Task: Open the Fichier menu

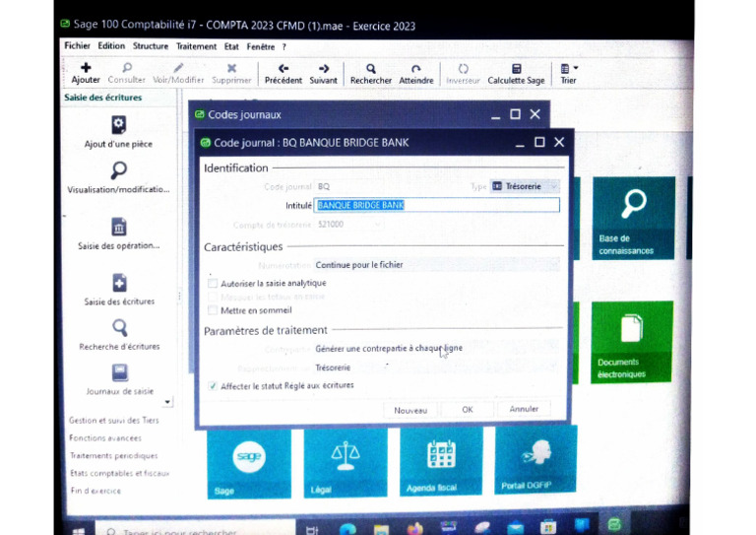Action: pos(77,46)
